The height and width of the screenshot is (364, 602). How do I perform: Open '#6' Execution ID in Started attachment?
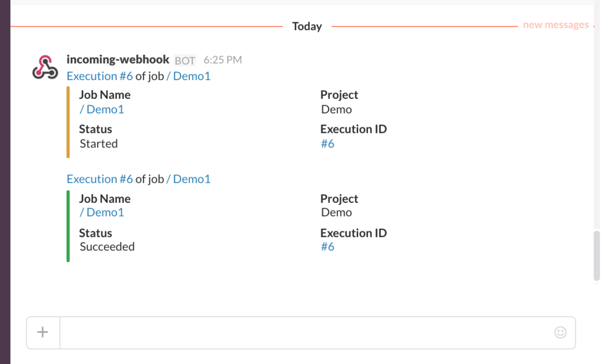pos(327,143)
